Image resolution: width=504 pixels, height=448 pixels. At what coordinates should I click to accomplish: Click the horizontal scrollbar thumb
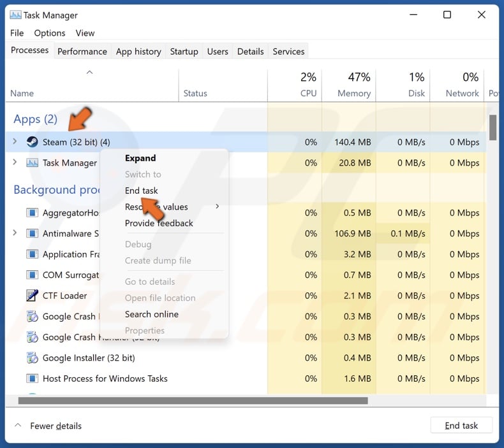coord(193,400)
